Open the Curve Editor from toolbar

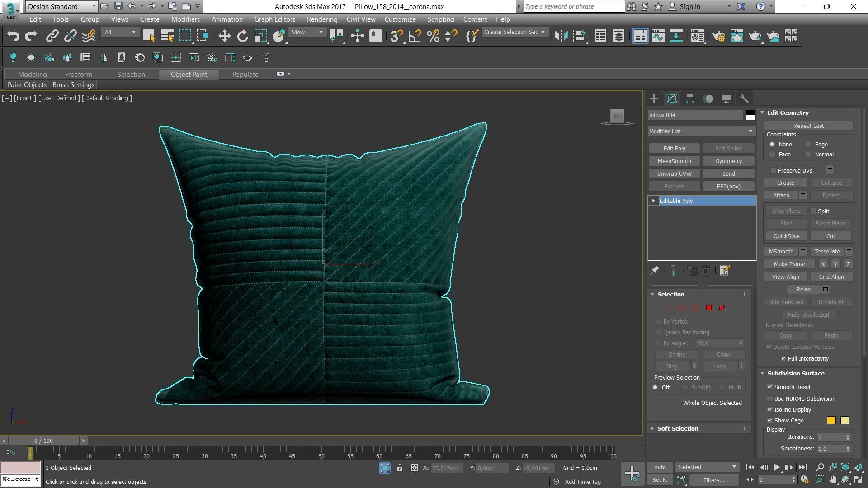[x=658, y=36]
